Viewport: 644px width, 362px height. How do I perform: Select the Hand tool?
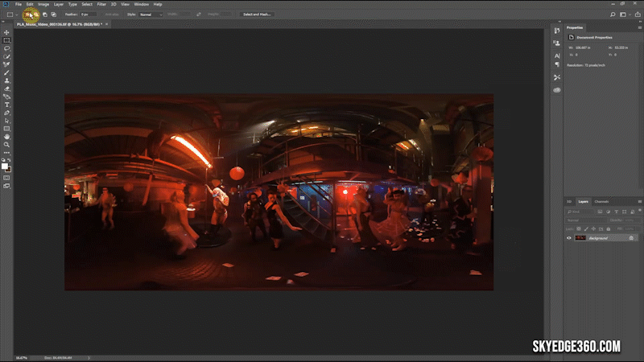(6, 137)
